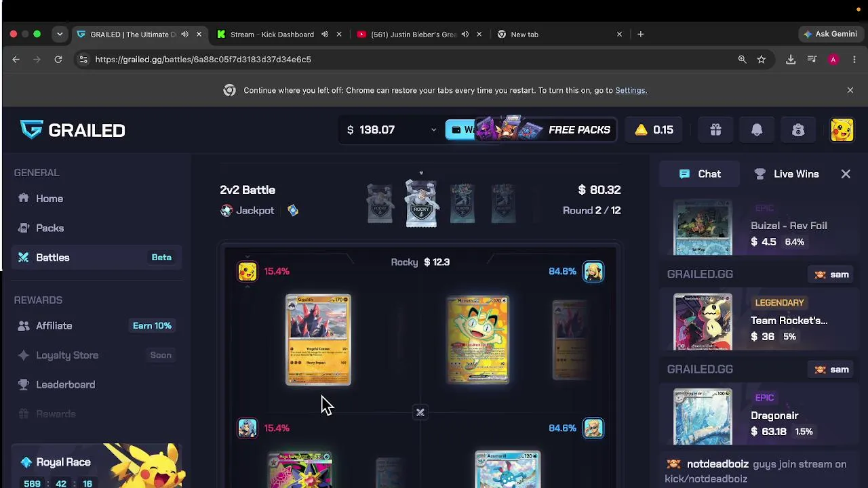This screenshot has height=488, width=868.
Task: Click the GRAILED logo
Action: click(73, 129)
